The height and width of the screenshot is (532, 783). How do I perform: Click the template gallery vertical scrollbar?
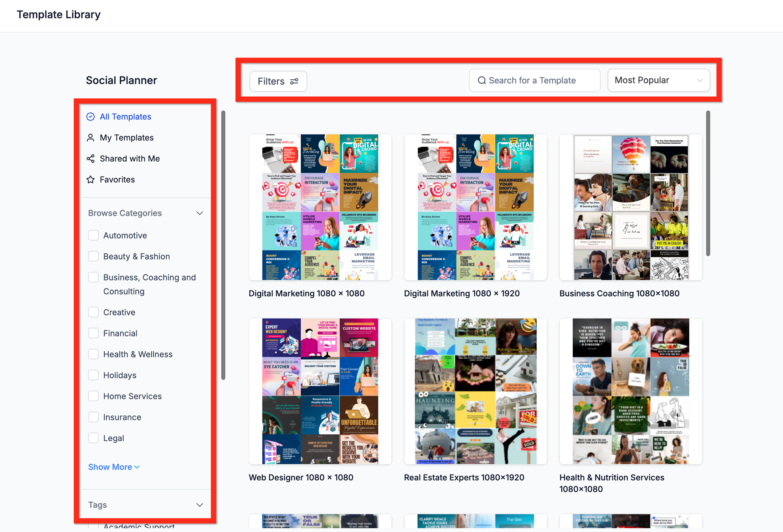point(708,184)
